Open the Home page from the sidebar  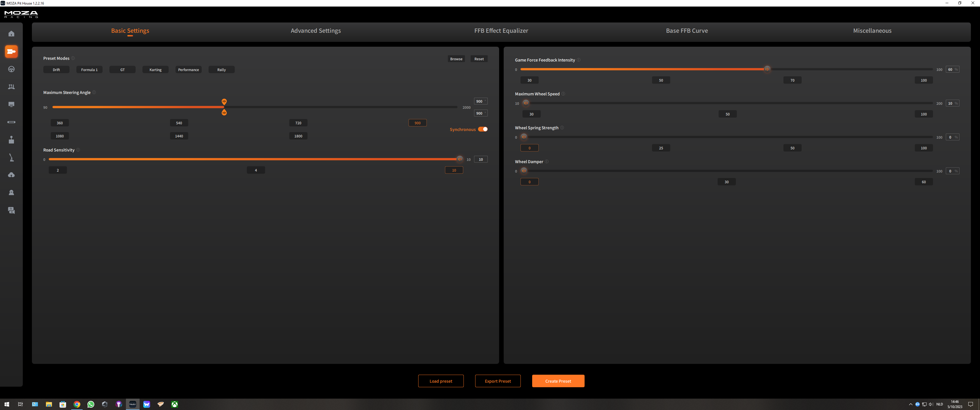coord(11,34)
